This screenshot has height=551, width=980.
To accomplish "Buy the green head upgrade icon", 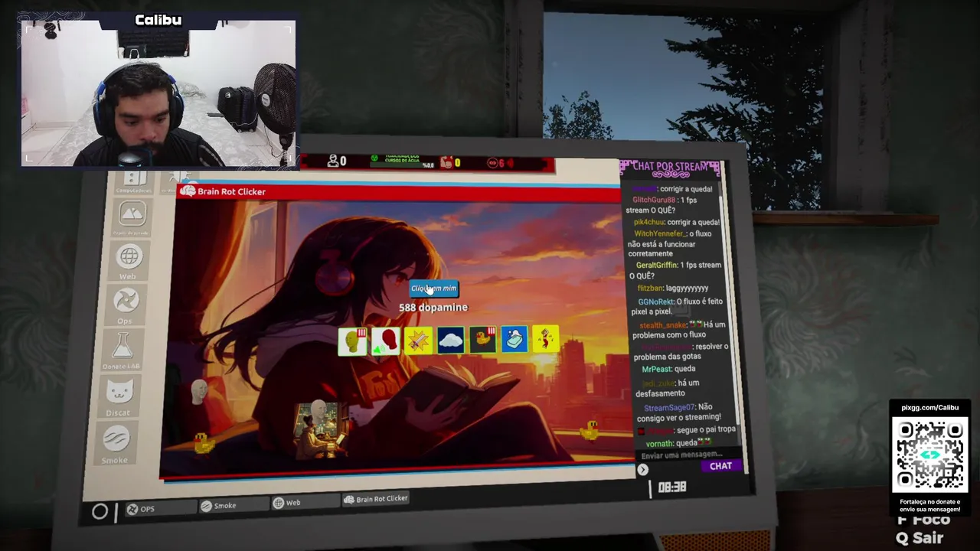I will click(x=353, y=341).
